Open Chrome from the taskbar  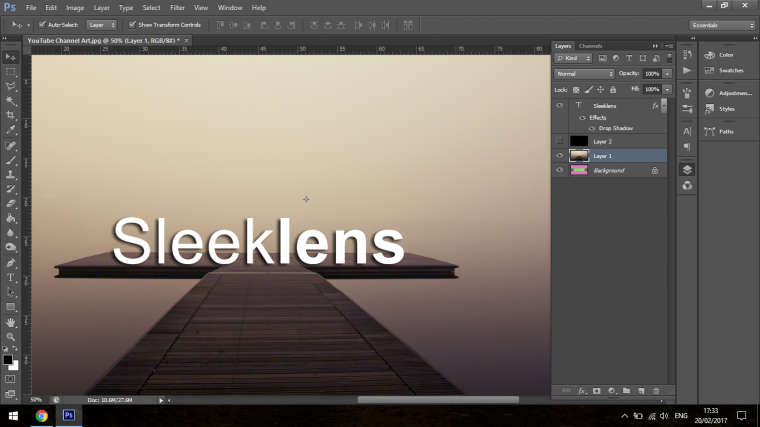[x=42, y=416]
